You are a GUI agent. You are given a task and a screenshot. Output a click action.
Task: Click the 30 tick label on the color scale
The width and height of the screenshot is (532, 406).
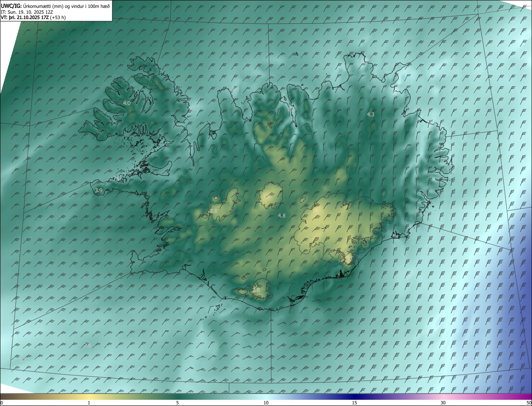[x=443, y=403]
